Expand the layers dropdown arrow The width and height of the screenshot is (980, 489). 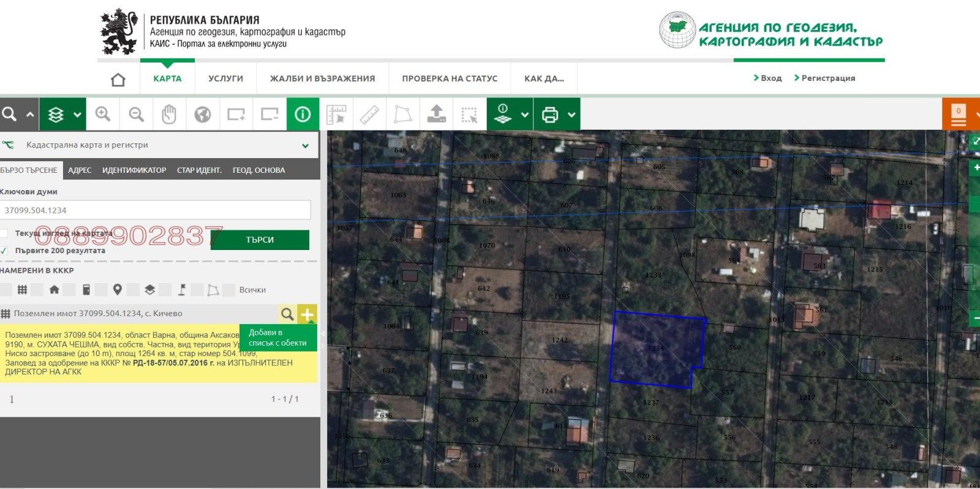tap(77, 115)
